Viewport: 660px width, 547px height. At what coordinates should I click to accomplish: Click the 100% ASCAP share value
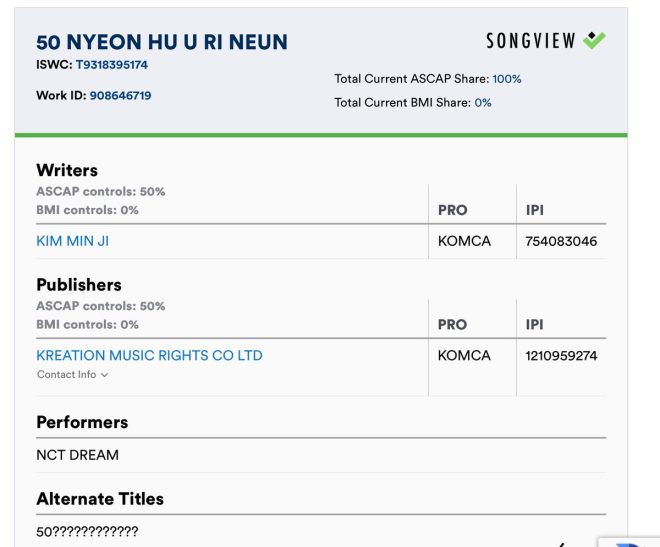click(x=507, y=79)
